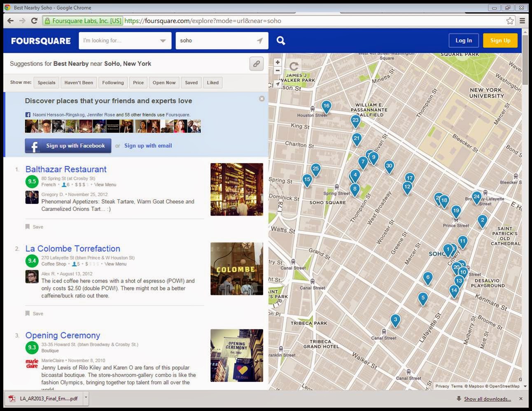Image resolution: width=532 pixels, height=411 pixels.
Task: Open LA_AR2013_Final_Em....pdf download
Action: 44,399
